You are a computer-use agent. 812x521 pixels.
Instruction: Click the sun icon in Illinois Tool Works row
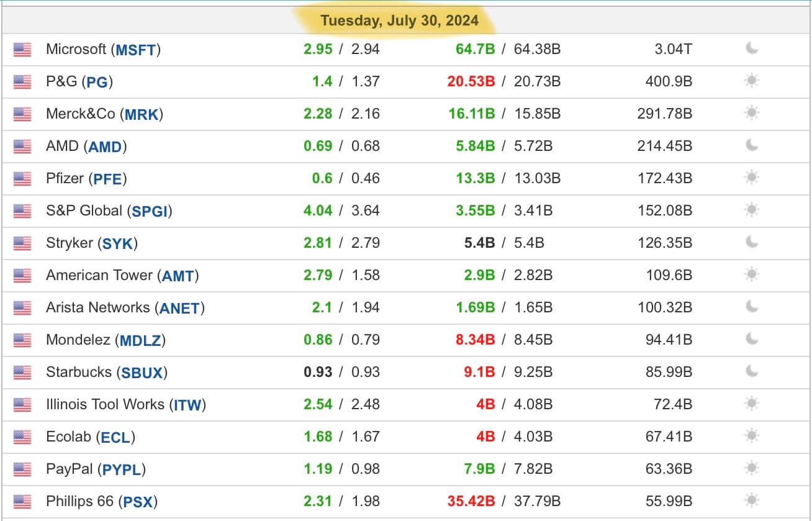(x=752, y=404)
